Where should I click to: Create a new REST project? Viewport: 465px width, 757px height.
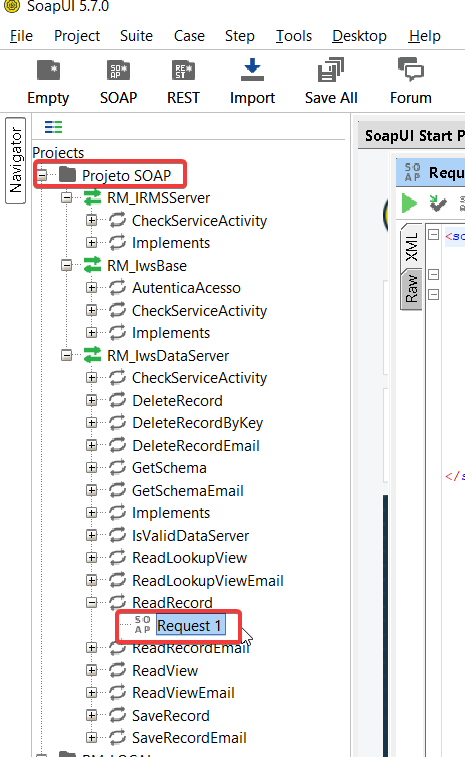183,70
